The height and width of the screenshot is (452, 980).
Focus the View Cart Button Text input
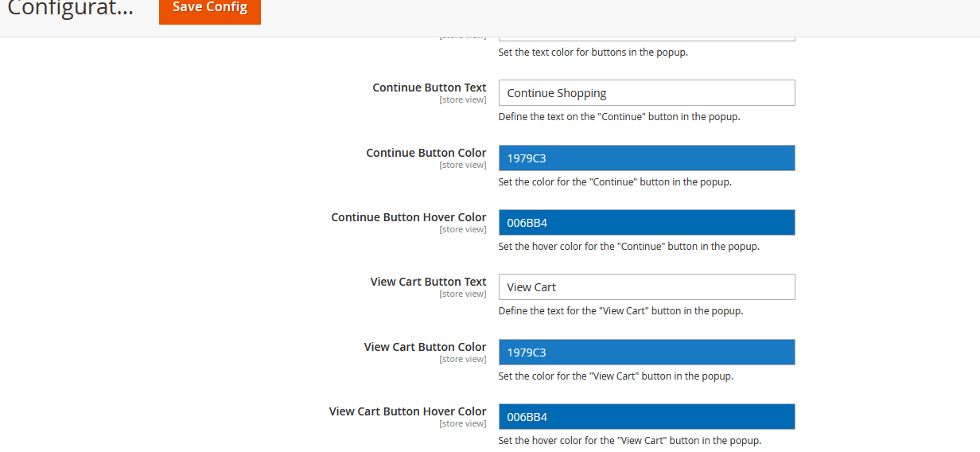point(646,287)
